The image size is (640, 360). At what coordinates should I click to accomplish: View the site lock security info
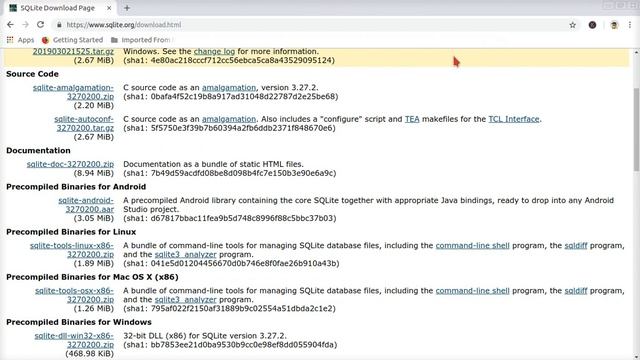click(59, 25)
